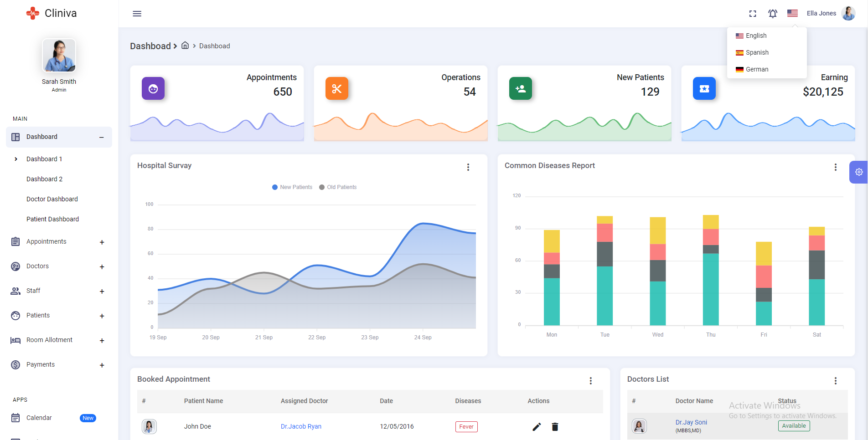
Task: Toggle New Patients legend series
Action: (x=292, y=187)
